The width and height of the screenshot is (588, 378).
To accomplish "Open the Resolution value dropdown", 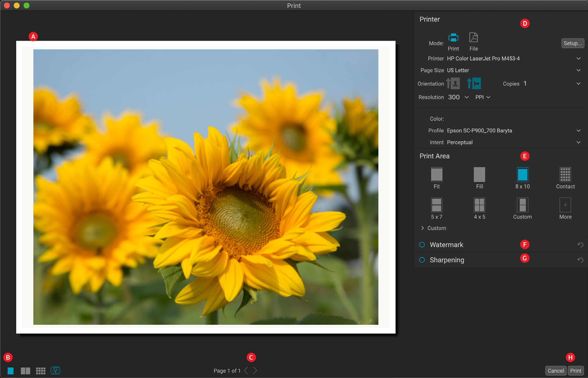I will pyautogui.click(x=466, y=97).
